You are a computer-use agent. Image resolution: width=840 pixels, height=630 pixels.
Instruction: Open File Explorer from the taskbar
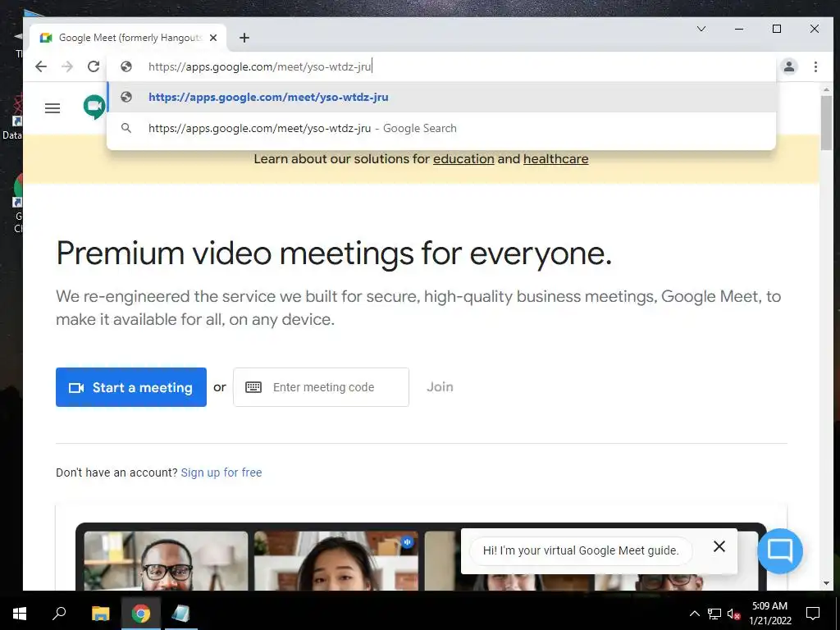(100, 614)
